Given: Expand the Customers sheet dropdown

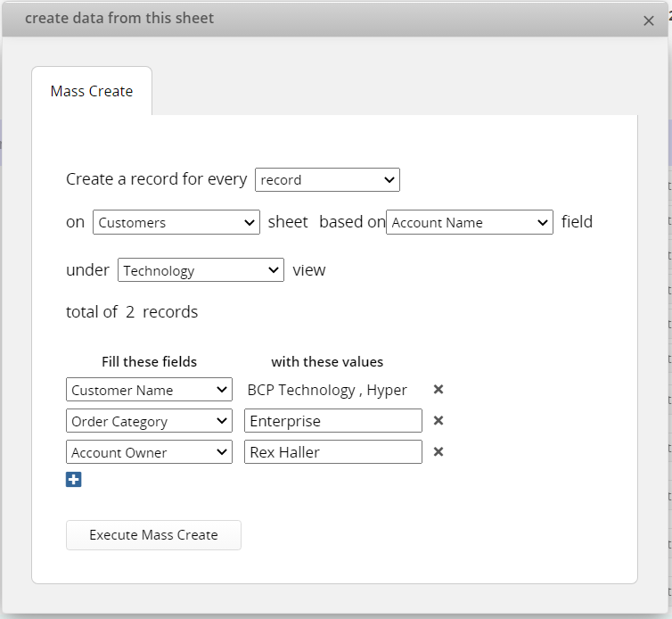Looking at the screenshot, I should click(x=176, y=222).
